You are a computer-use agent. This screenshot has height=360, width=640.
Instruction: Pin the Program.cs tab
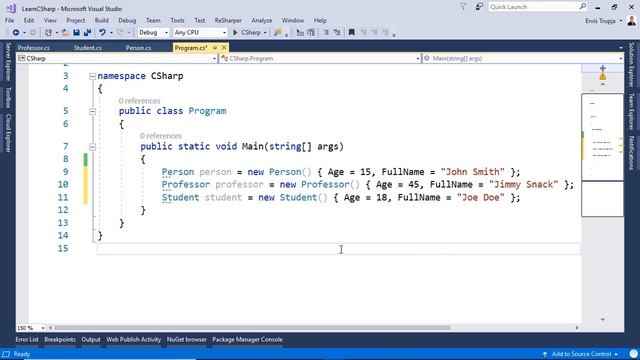pos(215,48)
